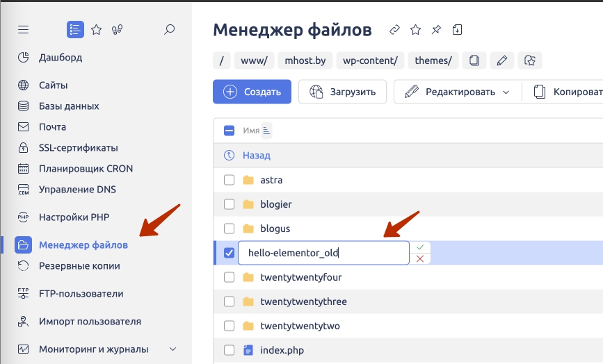Click the SSL-сертификаты lock icon
Screen dimensions: 603x364
pos(23,148)
